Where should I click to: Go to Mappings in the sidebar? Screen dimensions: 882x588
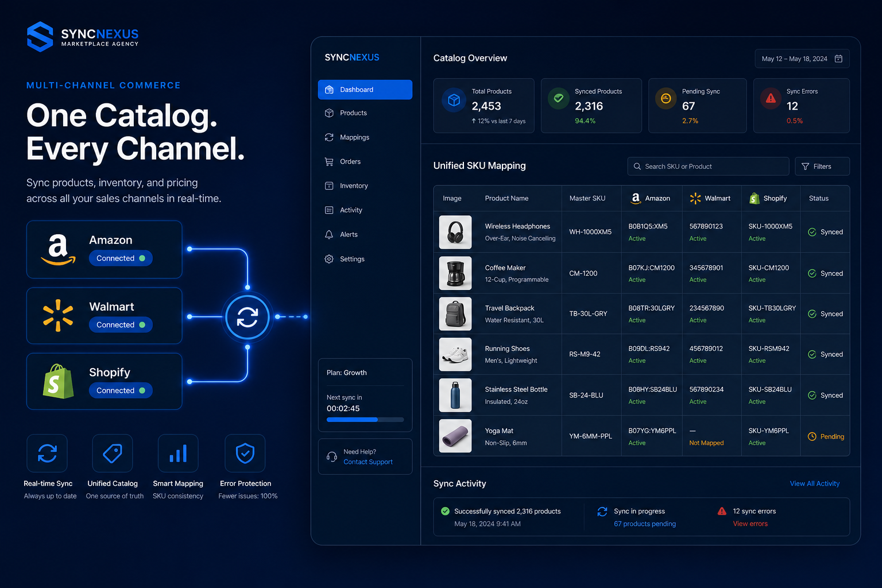365,137
